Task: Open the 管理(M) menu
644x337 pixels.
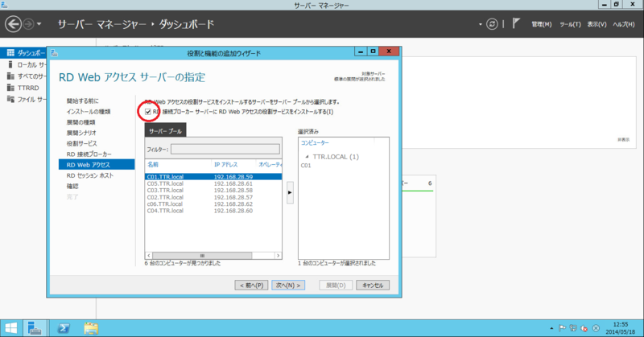Action: (541, 24)
